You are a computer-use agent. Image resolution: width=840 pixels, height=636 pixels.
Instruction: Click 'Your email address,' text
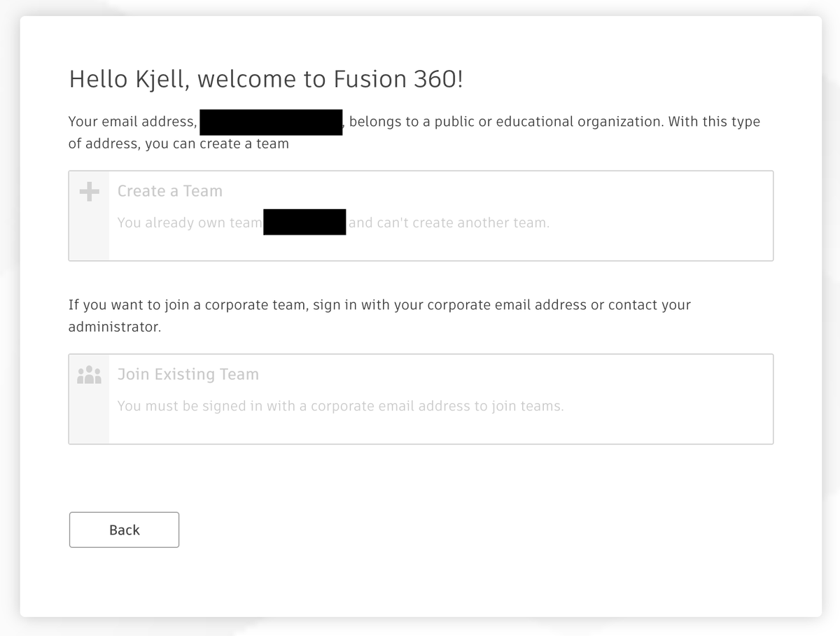(132, 122)
